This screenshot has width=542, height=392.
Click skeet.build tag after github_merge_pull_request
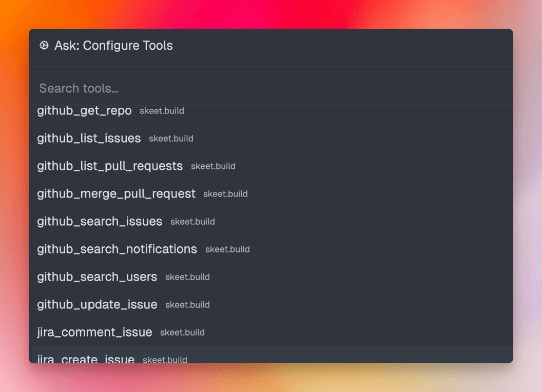pos(225,194)
